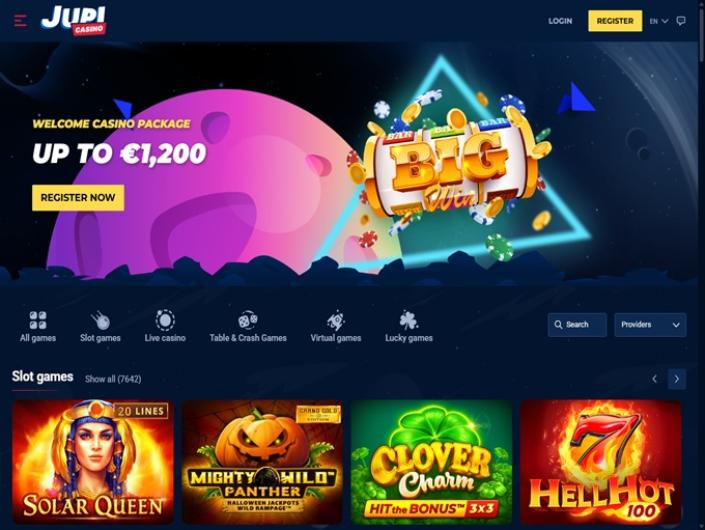Expand the EN language dropdown
This screenshot has height=530, width=705.
659,21
